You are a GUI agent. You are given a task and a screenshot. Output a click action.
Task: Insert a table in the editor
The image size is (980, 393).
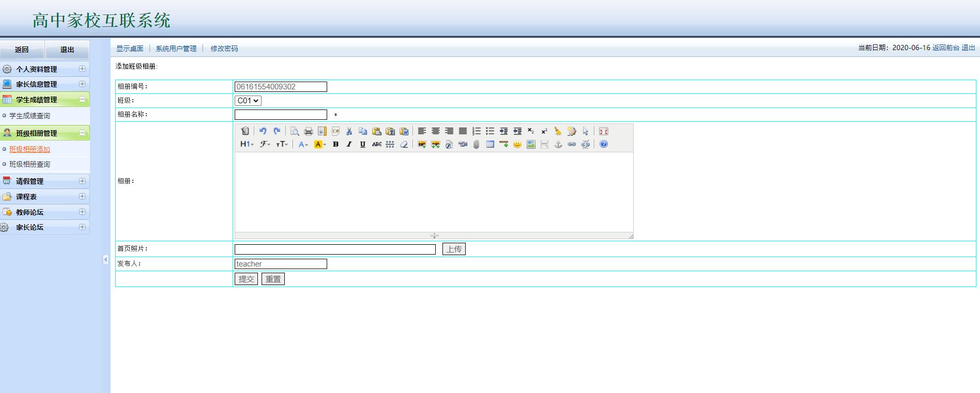(490, 144)
